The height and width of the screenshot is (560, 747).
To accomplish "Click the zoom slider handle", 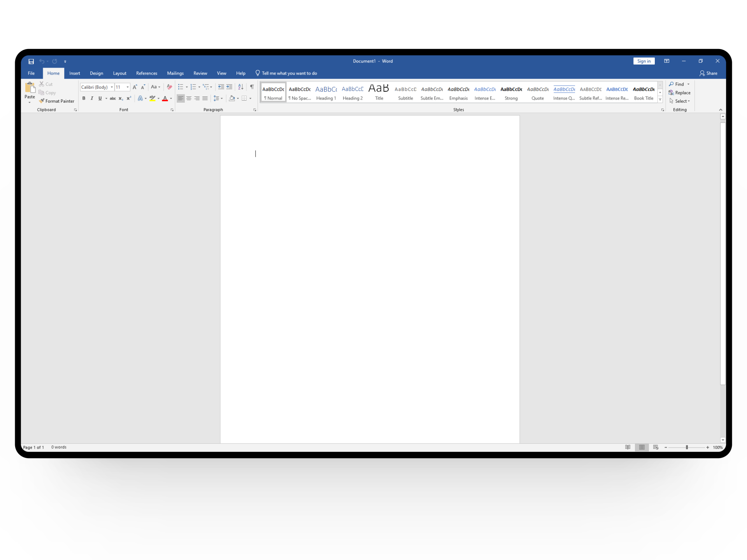I will [x=687, y=447].
